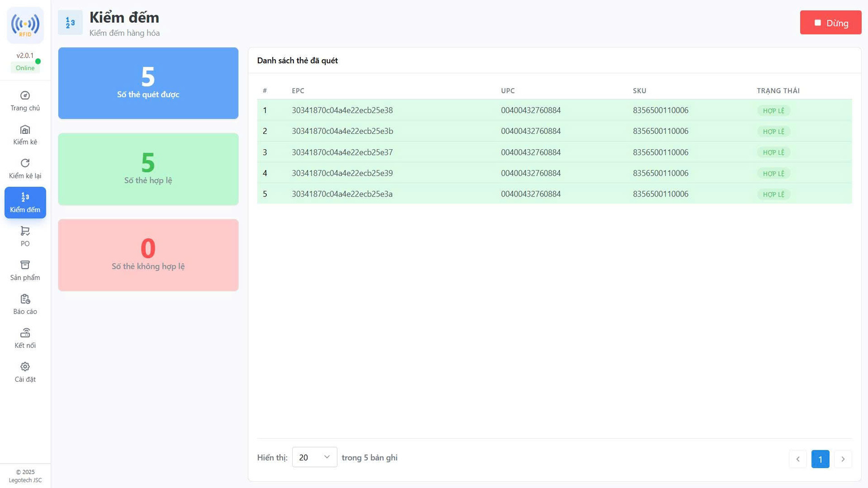Go to the previous page arrow

click(x=797, y=459)
